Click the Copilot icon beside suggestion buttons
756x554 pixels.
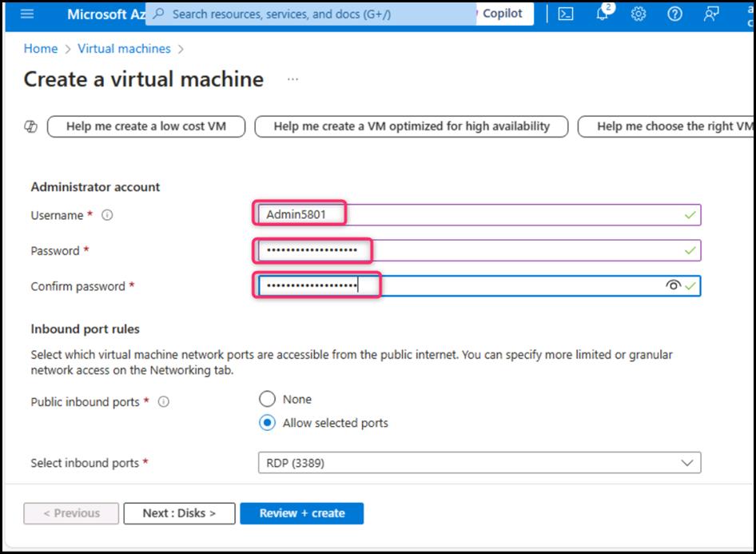click(31, 126)
